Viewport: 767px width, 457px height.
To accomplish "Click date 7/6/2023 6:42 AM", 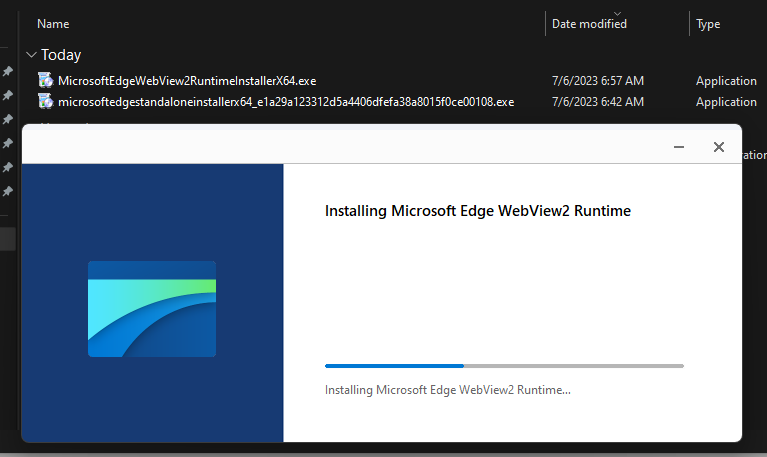I will click(598, 102).
